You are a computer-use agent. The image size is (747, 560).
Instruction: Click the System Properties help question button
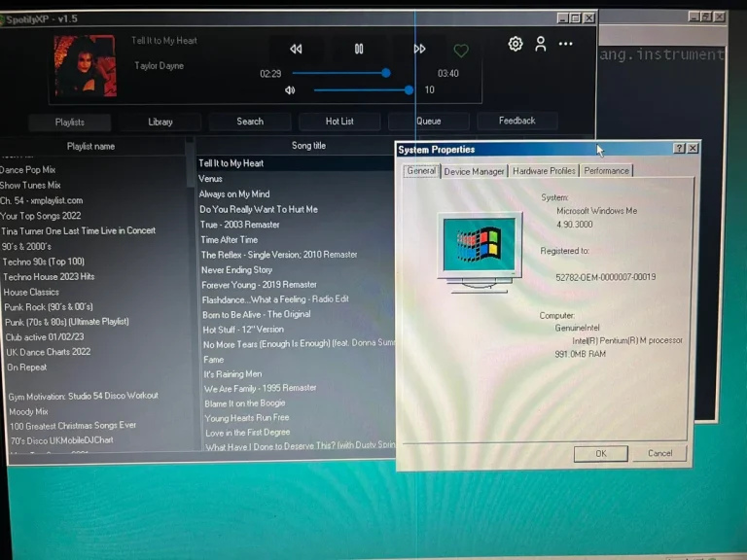tap(679, 148)
